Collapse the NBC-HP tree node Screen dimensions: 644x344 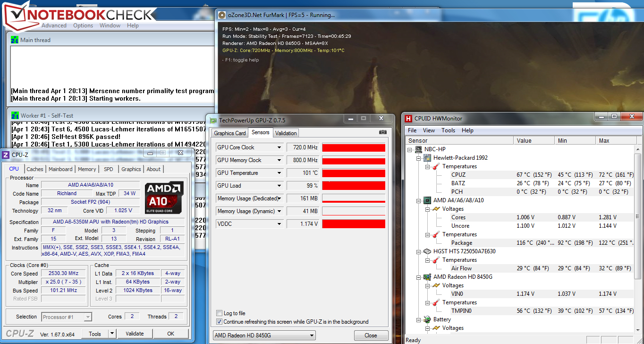click(x=409, y=149)
